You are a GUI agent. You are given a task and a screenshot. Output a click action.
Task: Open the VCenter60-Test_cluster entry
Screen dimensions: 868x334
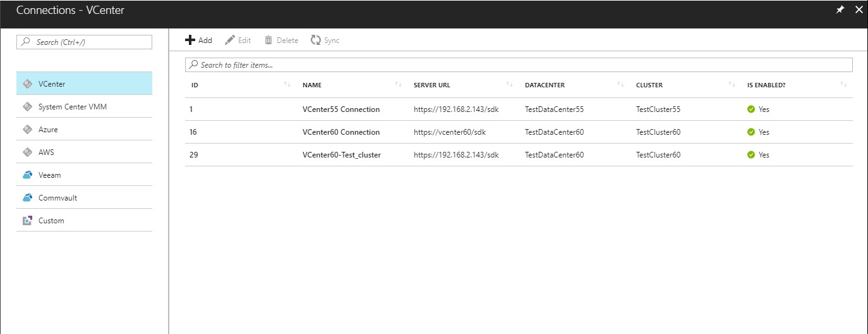[342, 155]
